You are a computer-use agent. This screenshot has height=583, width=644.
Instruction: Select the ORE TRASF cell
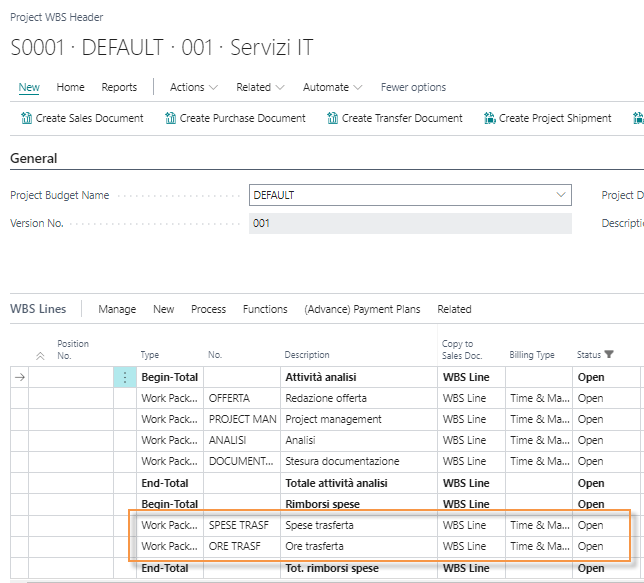pyautogui.click(x=242, y=546)
